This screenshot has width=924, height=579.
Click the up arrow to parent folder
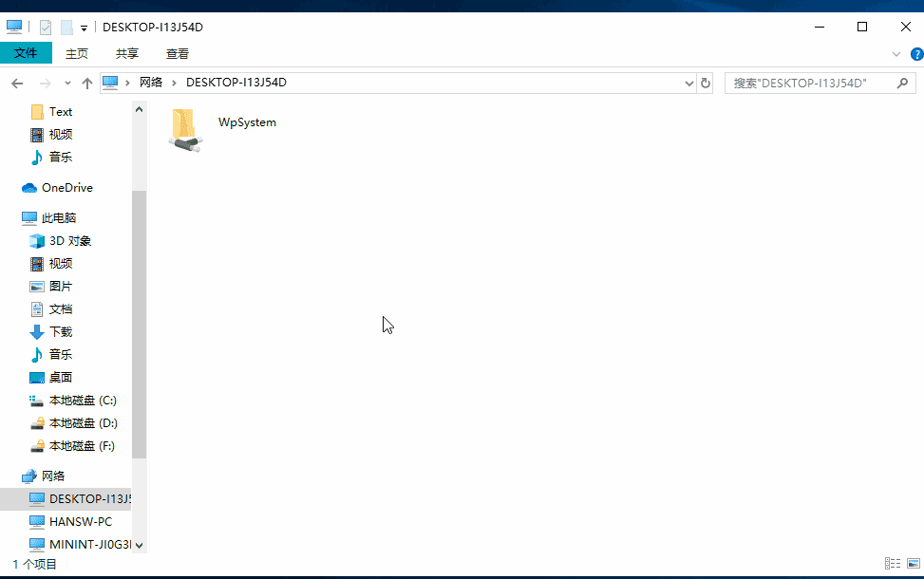(86, 83)
